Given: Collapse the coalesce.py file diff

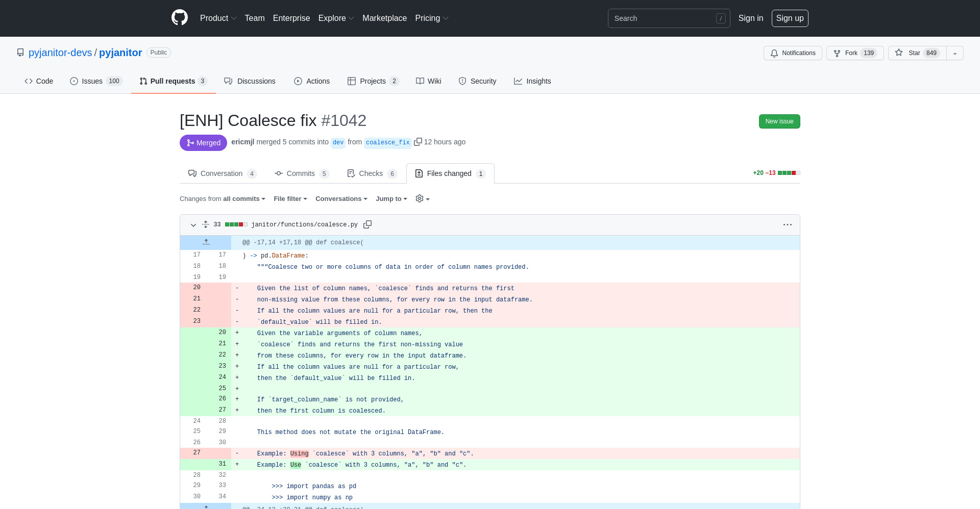Looking at the screenshot, I should [193, 225].
